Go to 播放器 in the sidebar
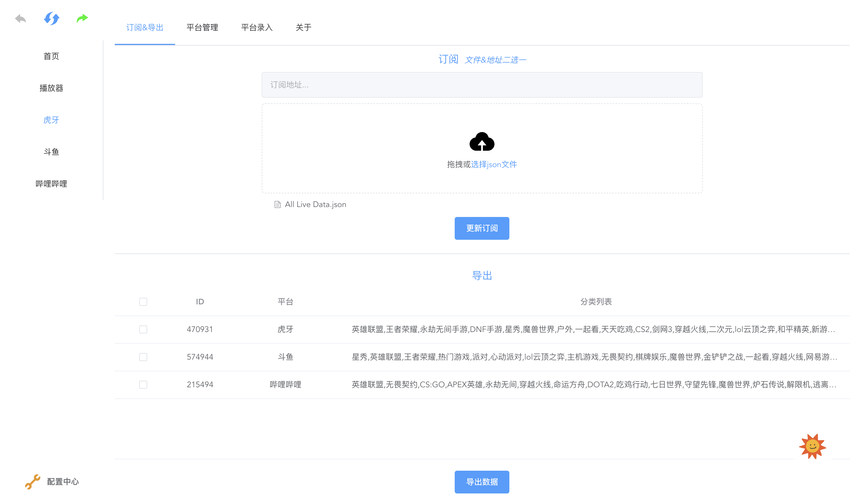This screenshot has width=861, height=504. (51, 88)
